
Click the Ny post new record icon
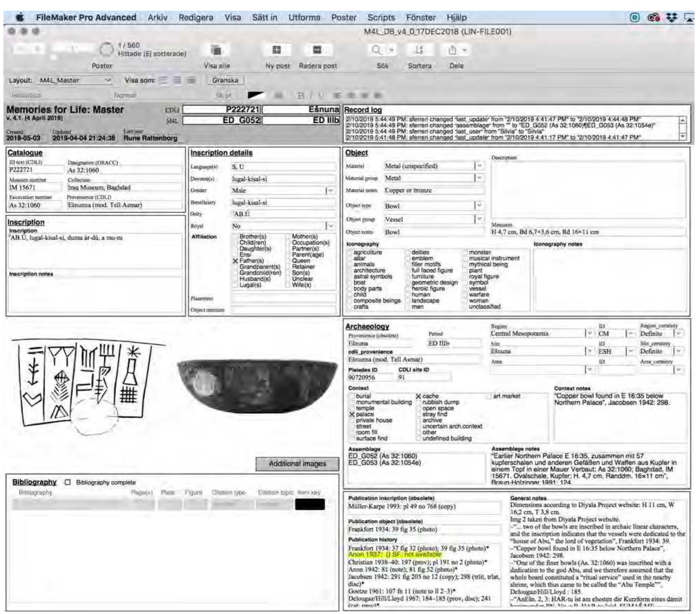277,50
